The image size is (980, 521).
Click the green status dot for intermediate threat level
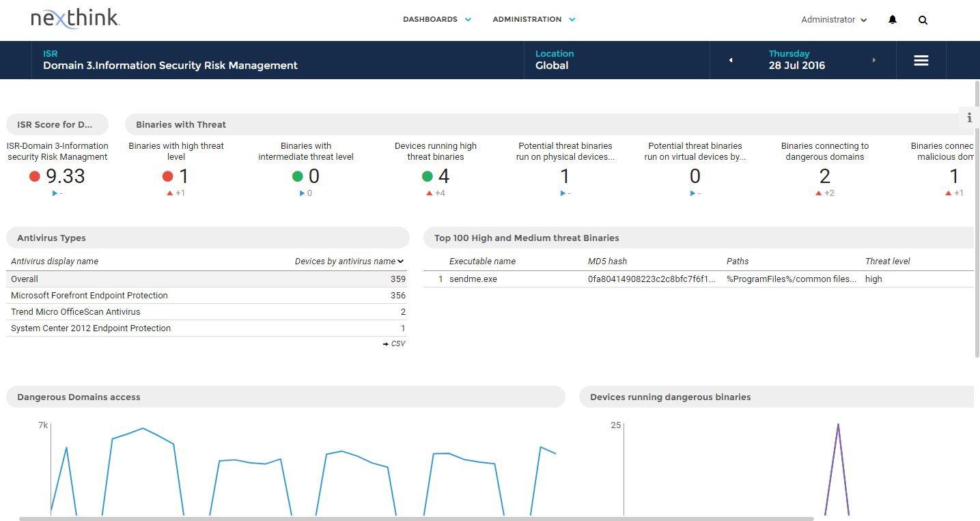297,175
